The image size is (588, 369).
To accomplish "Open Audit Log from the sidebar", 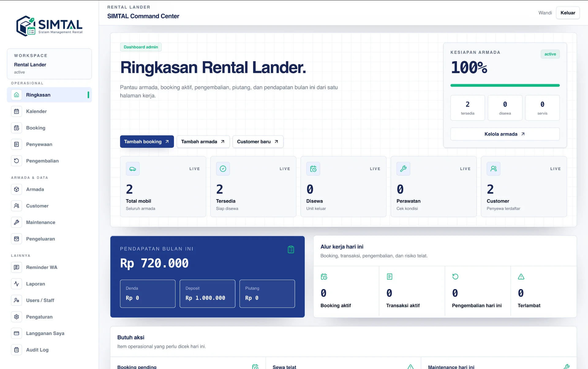I will point(49,350).
